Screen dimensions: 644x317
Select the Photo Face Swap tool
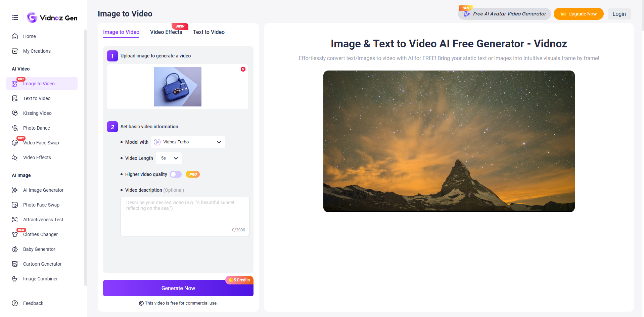(41, 205)
